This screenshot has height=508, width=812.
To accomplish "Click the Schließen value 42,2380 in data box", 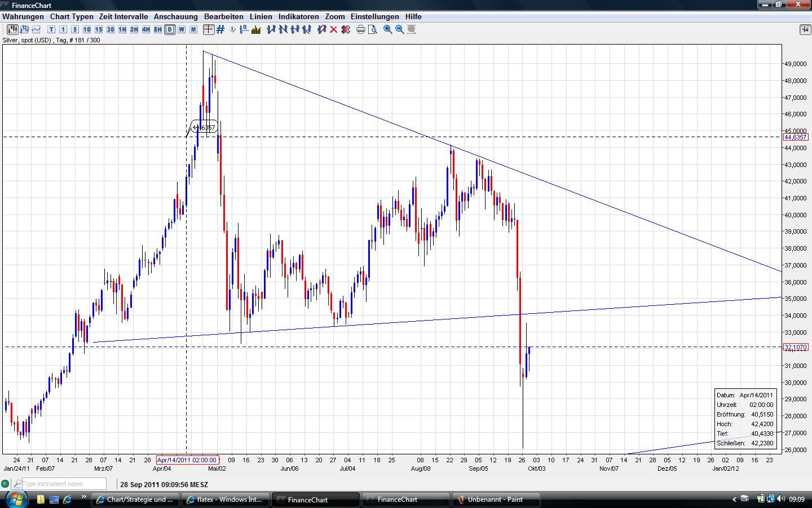I will (x=762, y=443).
